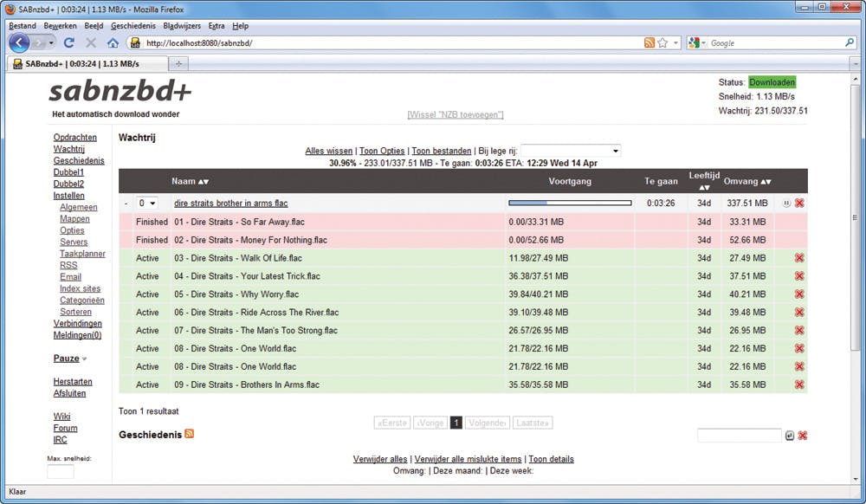Open a new tab with the plus button
Viewport: 866px width, 504px height.
pyautogui.click(x=178, y=64)
